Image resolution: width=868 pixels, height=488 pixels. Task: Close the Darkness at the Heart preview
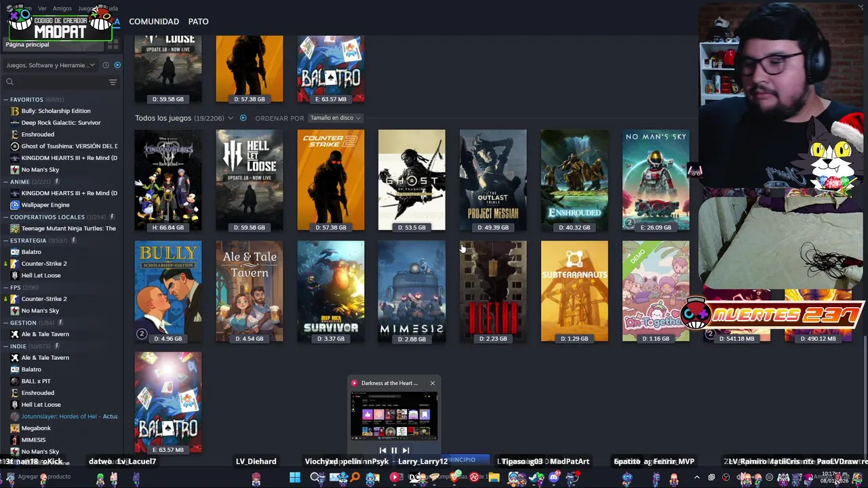(x=432, y=383)
